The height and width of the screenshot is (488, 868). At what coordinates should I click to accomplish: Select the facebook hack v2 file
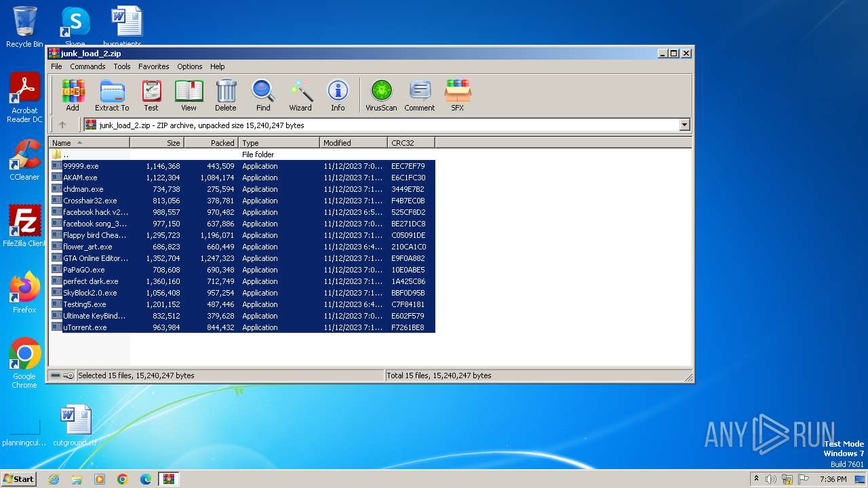pos(243,212)
